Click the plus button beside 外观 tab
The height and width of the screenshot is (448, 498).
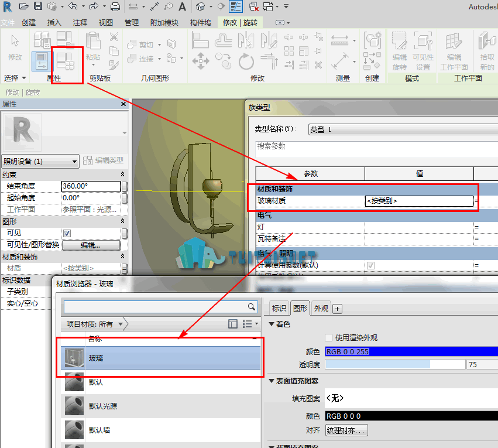[337, 309]
